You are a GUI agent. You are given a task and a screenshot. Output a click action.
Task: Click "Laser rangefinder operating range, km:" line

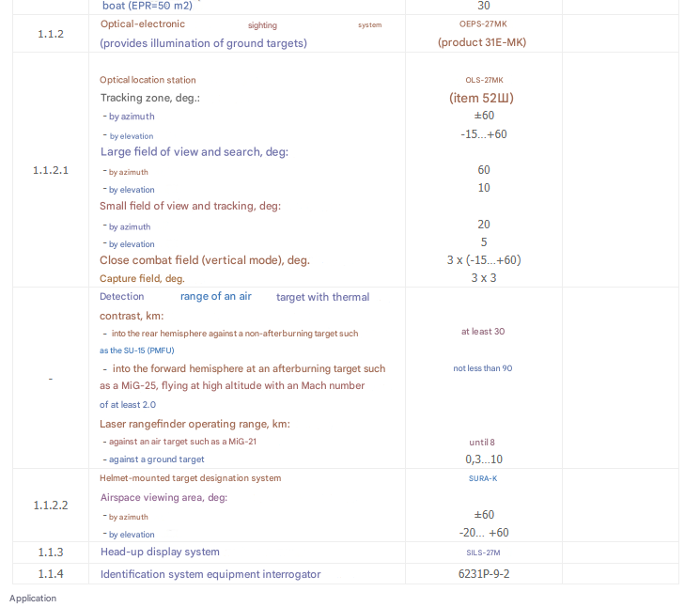pyautogui.click(x=194, y=424)
